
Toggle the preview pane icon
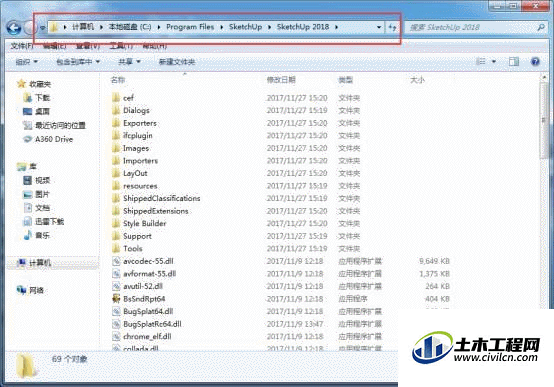coord(514,62)
